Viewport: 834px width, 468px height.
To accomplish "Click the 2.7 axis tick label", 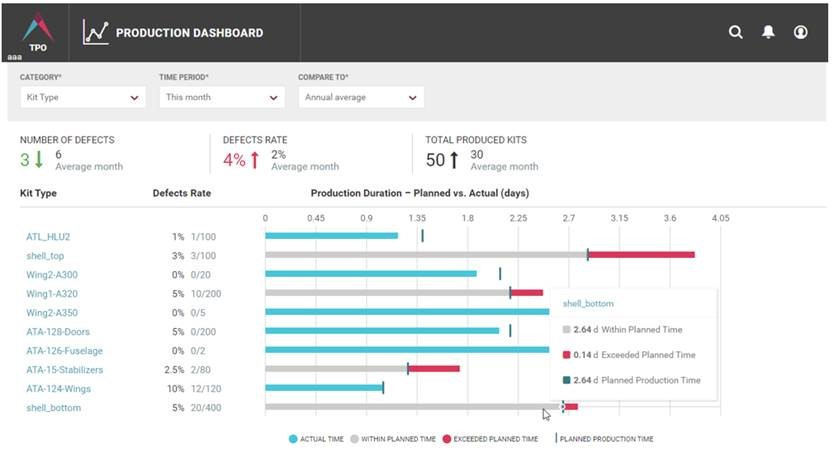I will [x=569, y=218].
